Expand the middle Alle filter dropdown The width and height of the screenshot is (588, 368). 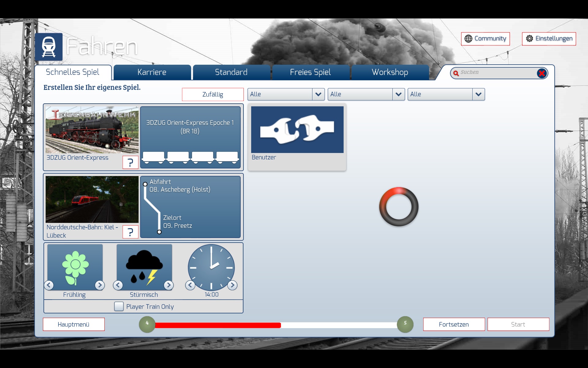[398, 94]
